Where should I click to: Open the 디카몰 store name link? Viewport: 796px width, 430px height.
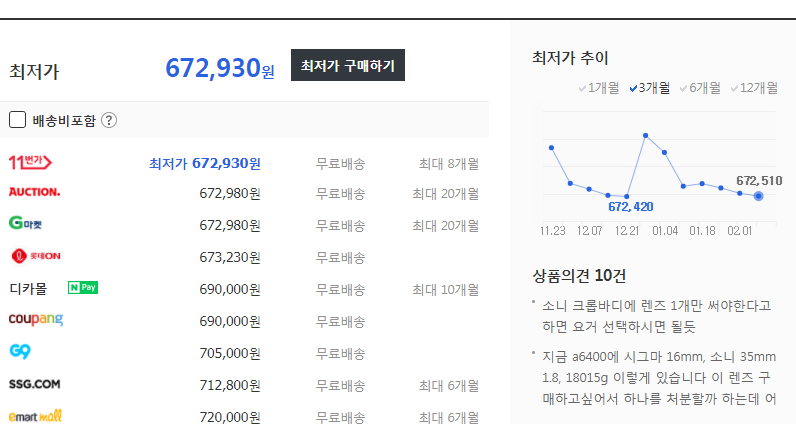click(28, 289)
